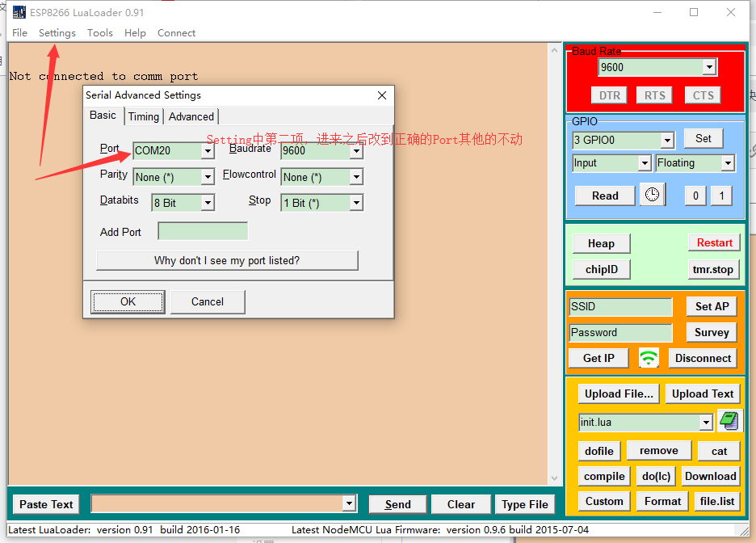Click the Add Port input field
This screenshot has width=756, height=543.
[203, 231]
